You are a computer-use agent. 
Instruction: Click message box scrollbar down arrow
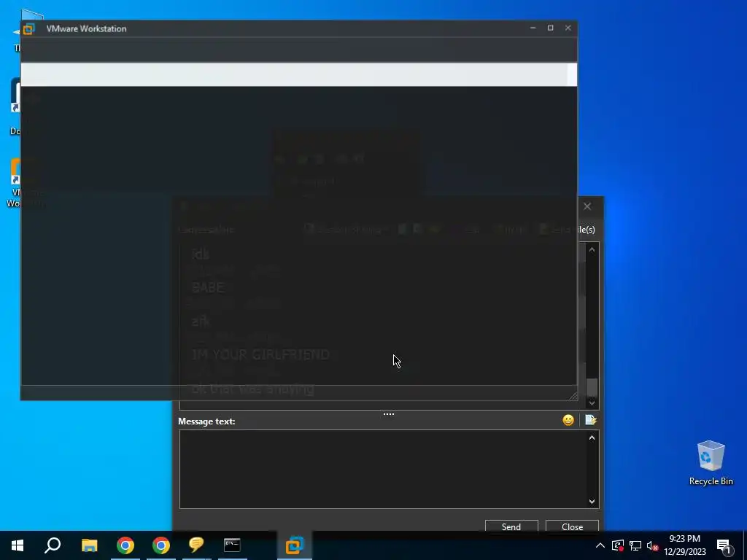click(x=592, y=501)
